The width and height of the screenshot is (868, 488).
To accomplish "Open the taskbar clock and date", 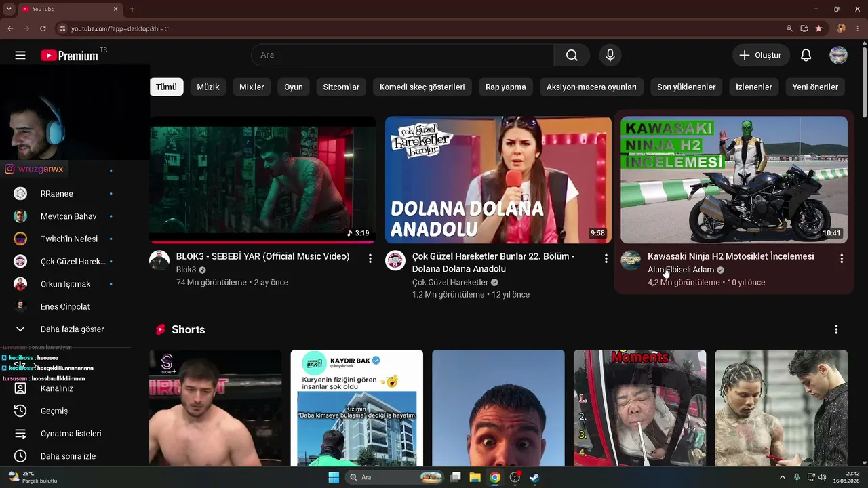I will tap(848, 477).
